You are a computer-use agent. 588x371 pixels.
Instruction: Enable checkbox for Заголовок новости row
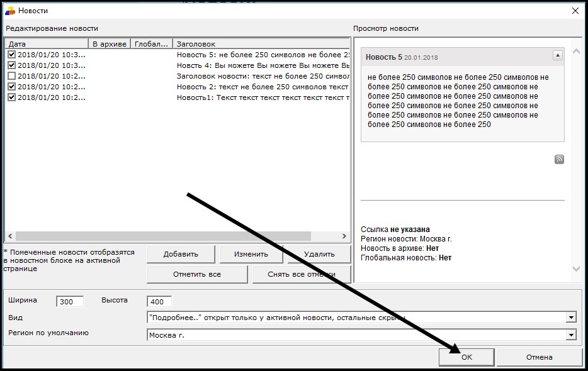[12, 76]
